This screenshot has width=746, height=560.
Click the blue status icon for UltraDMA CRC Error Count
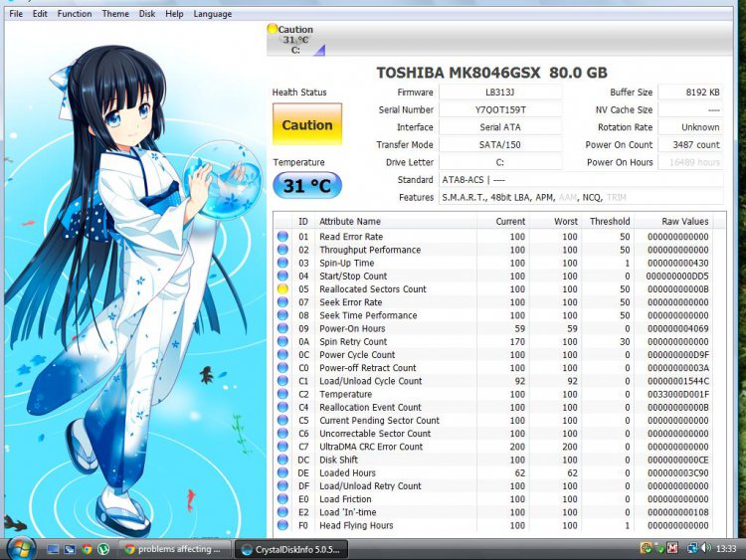[282, 447]
